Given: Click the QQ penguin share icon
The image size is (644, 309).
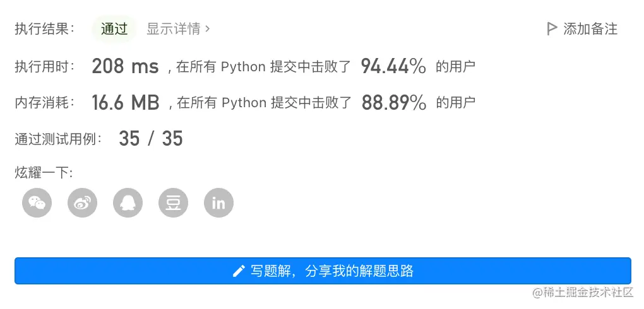Looking at the screenshot, I should 128,203.
